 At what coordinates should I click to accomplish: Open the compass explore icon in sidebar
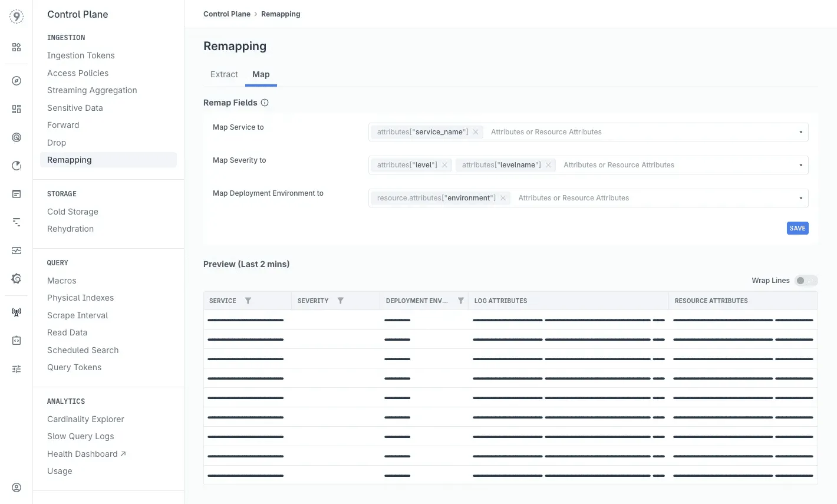(x=17, y=81)
